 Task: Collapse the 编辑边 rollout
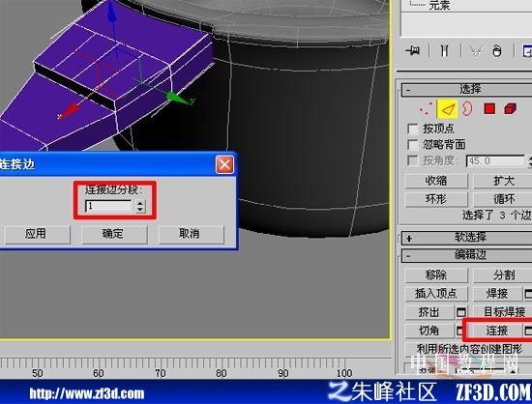[x=466, y=256]
